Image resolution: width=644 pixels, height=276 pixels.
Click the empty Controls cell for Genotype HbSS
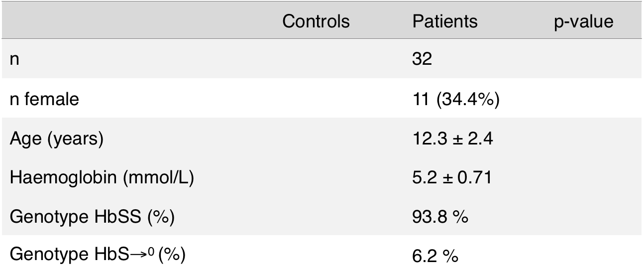pos(316,217)
